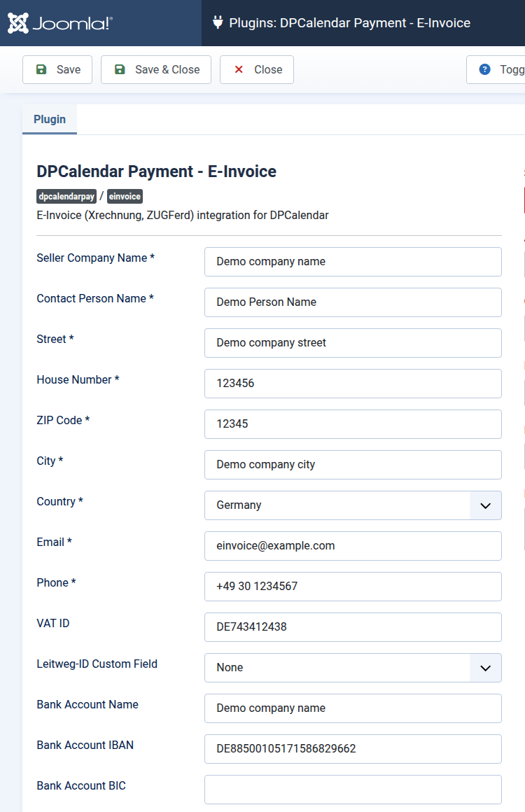Click the plug icon in title bar
Viewport: 525px width, 812px height.
click(x=217, y=22)
